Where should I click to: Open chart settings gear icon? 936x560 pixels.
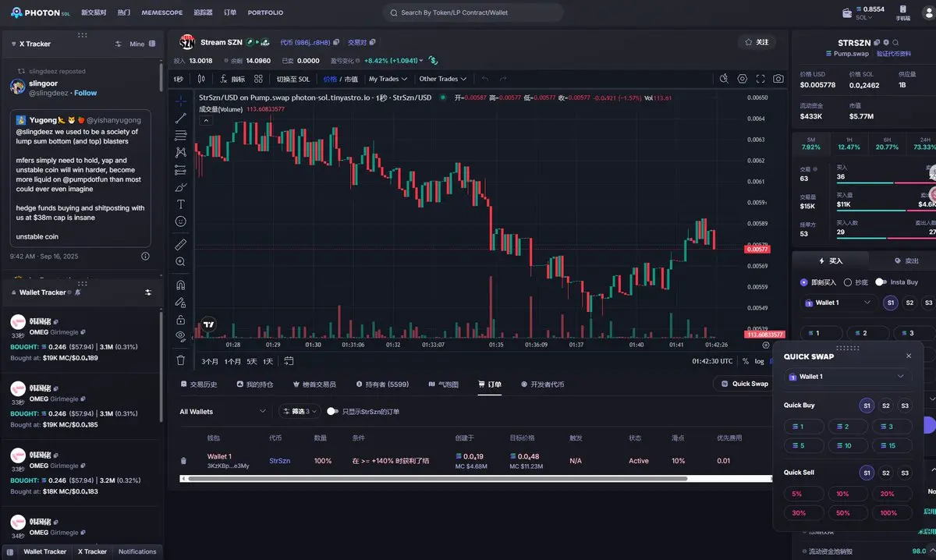(x=743, y=79)
